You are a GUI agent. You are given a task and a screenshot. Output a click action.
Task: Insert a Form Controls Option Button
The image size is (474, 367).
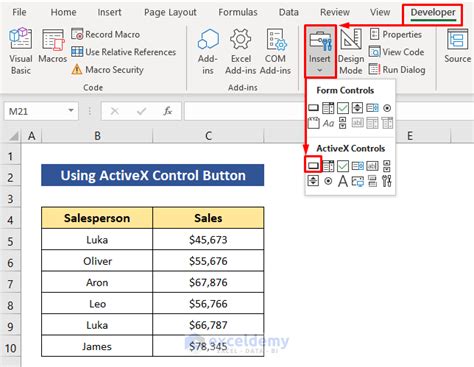(x=387, y=108)
